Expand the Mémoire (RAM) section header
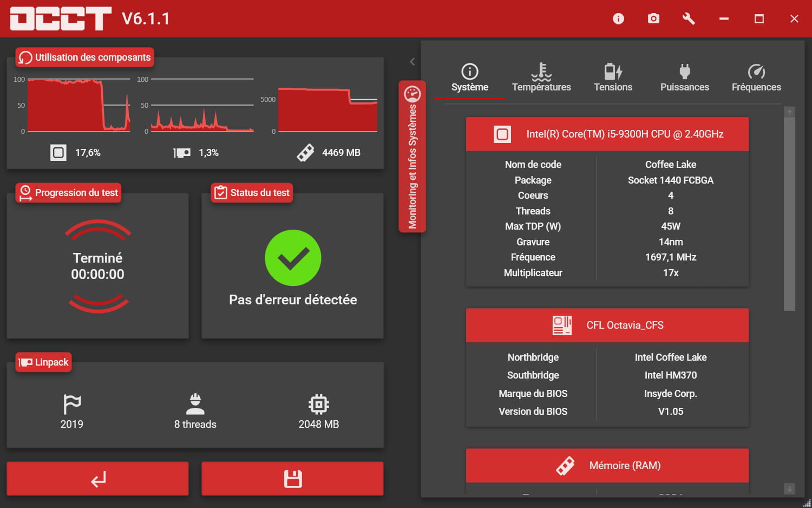Image resolution: width=812 pixels, height=508 pixels. coord(607,465)
